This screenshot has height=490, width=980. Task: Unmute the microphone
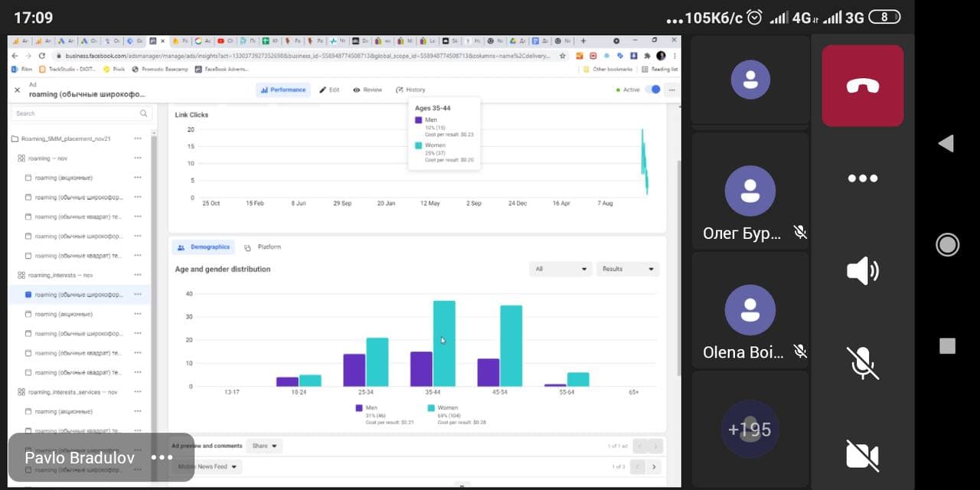click(862, 363)
